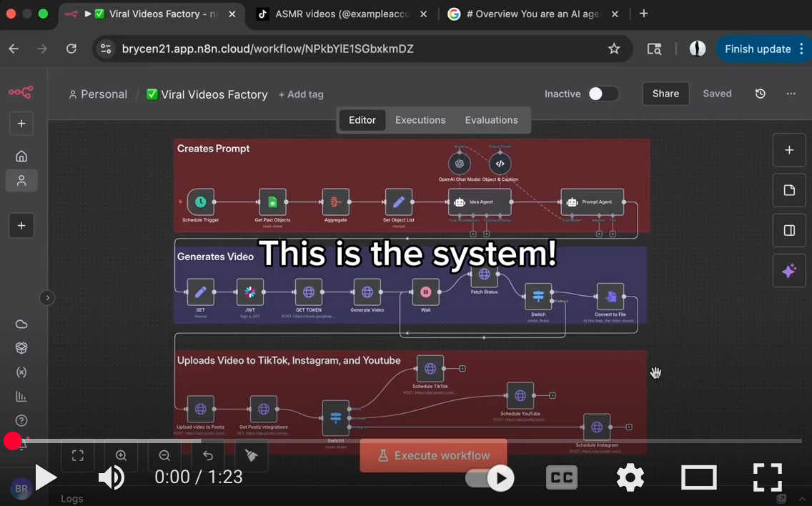The width and height of the screenshot is (812, 506).
Task: Open the right side panel toggle
Action: click(789, 230)
